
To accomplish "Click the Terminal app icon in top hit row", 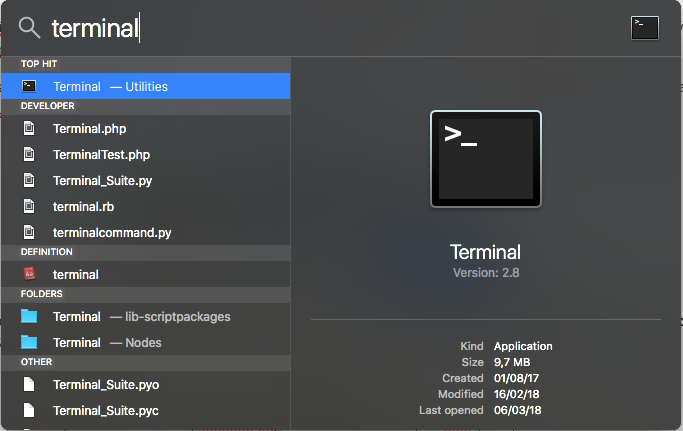I will pyautogui.click(x=29, y=86).
